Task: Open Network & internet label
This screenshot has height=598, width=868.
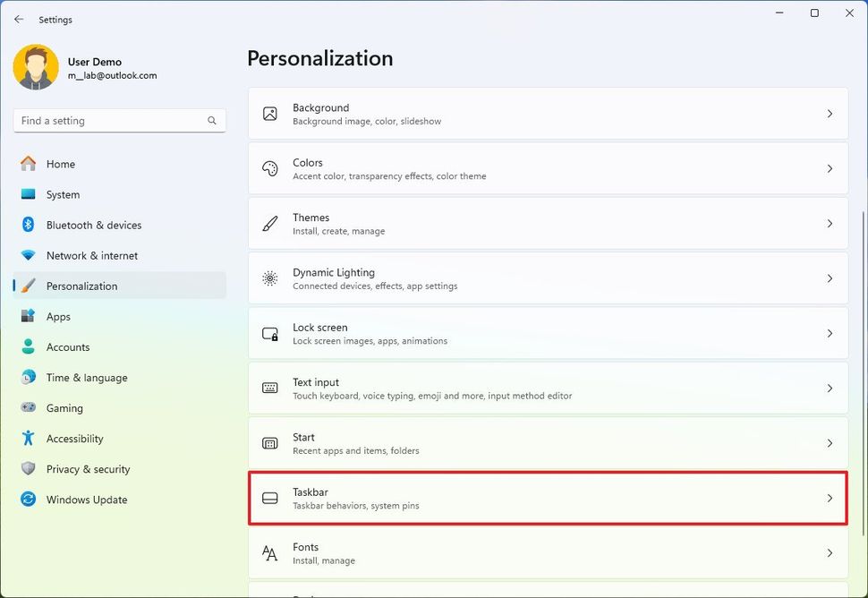Action: coord(92,255)
